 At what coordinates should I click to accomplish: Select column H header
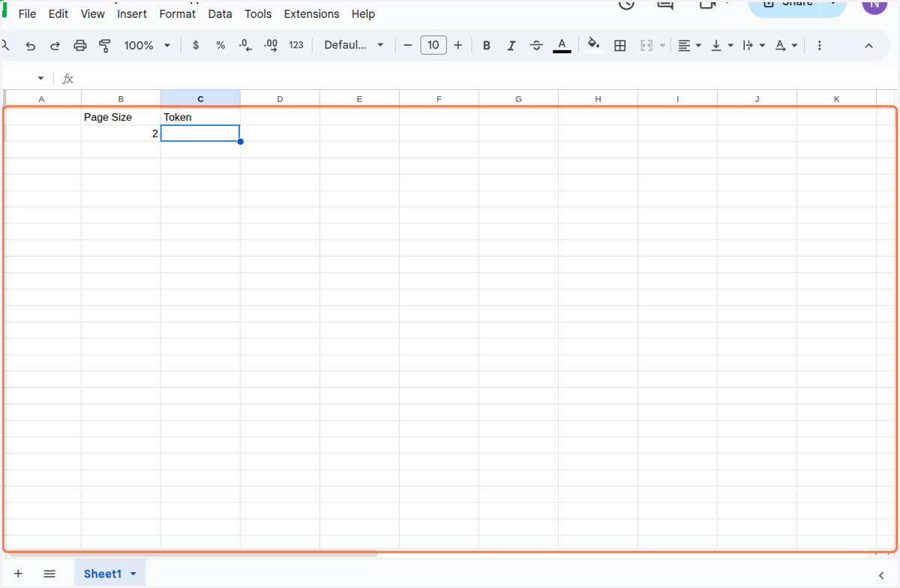pyautogui.click(x=598, y=99)
